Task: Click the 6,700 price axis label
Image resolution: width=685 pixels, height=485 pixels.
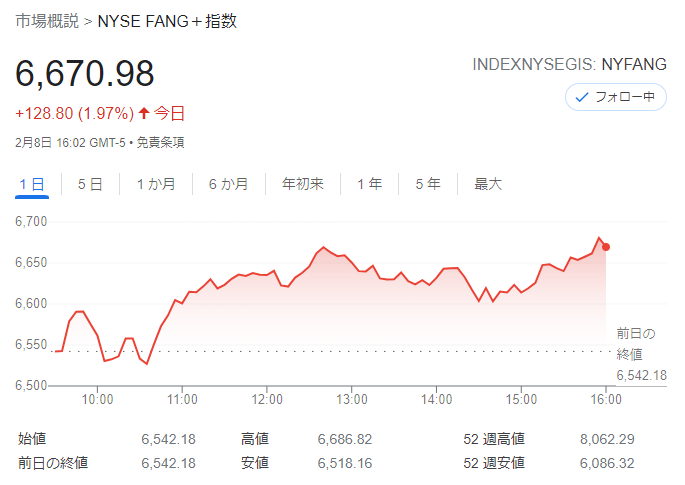Action: click(x=31, y=222)
